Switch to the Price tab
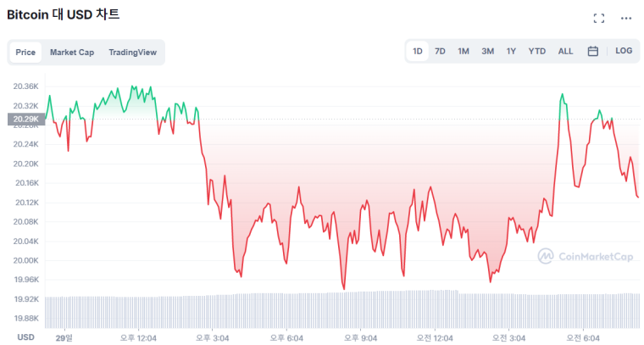This screenshot has width=644, height=345. point(25,53)
